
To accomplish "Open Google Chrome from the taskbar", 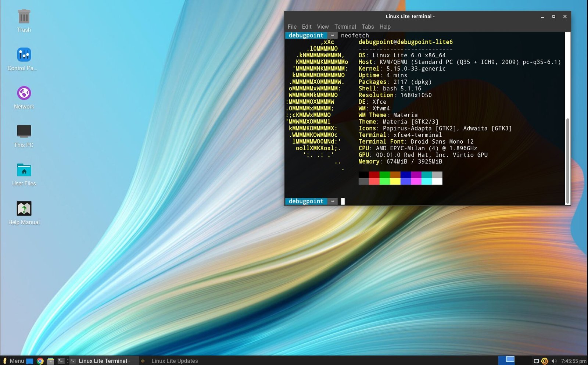I will [40, 361].
